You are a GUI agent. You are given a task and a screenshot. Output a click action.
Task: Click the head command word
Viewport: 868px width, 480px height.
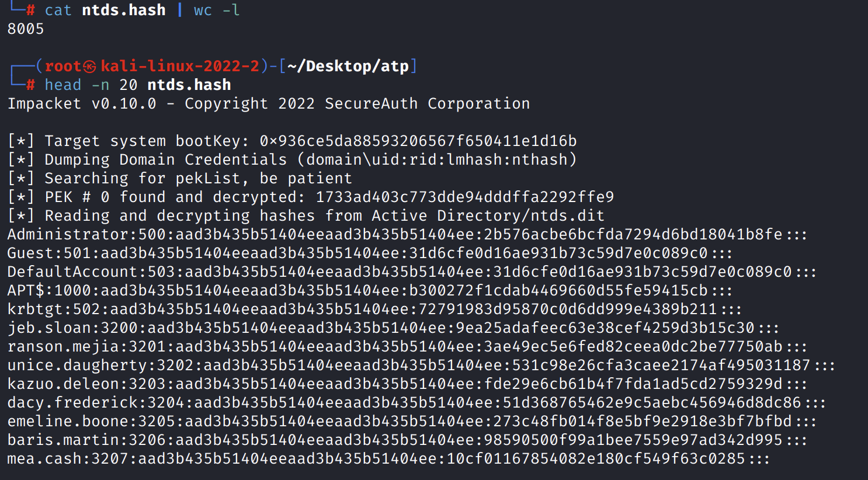coord(63,85)
